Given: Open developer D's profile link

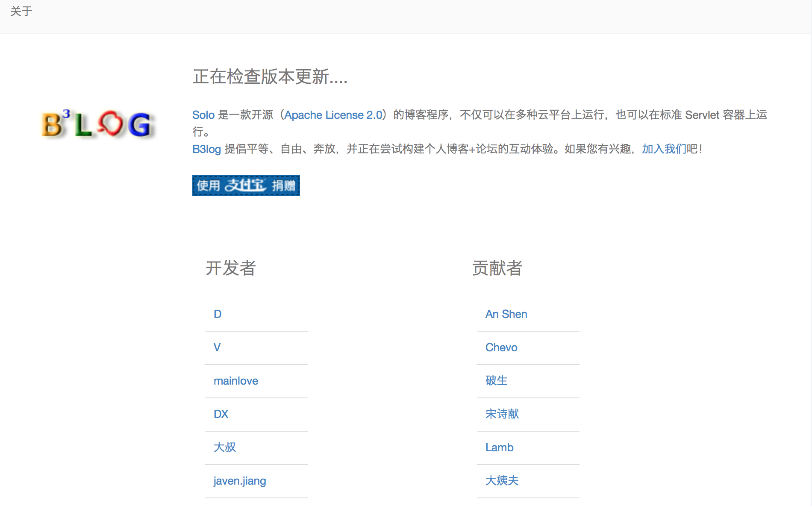Looking at the screenshot, I should coord(218,314).
